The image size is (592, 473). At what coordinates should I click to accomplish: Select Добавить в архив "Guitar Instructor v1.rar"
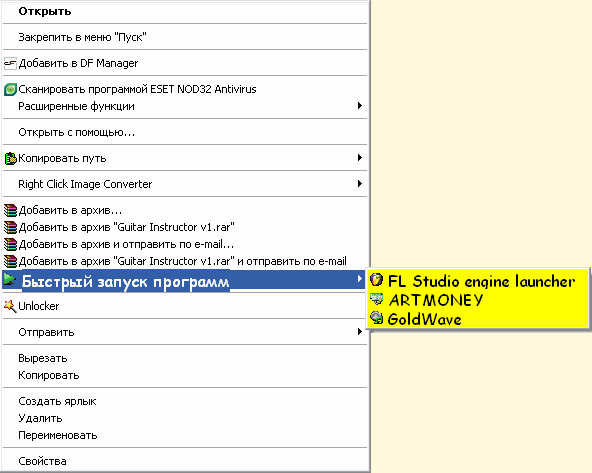[x=185, y=227]
